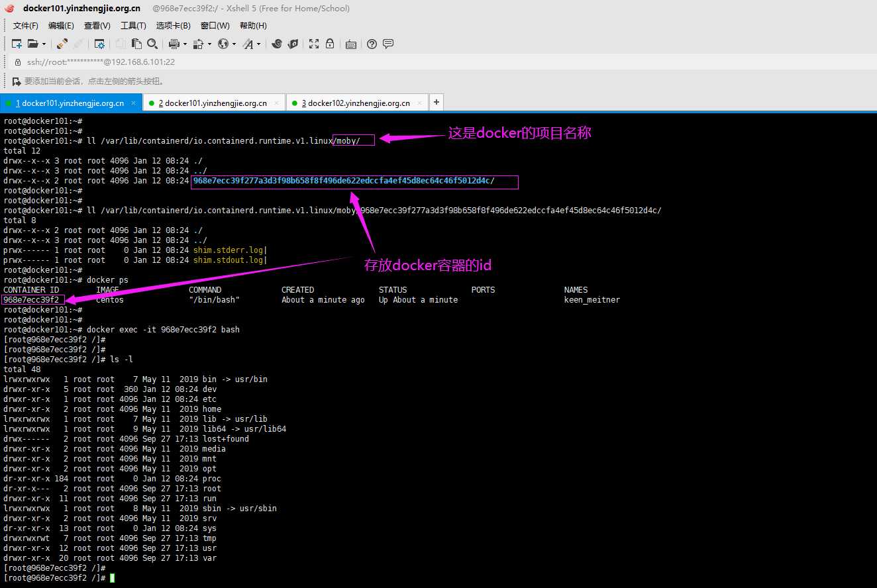Click the printer icon
This screenshot has width=877, height=588.
click(174, 44)
